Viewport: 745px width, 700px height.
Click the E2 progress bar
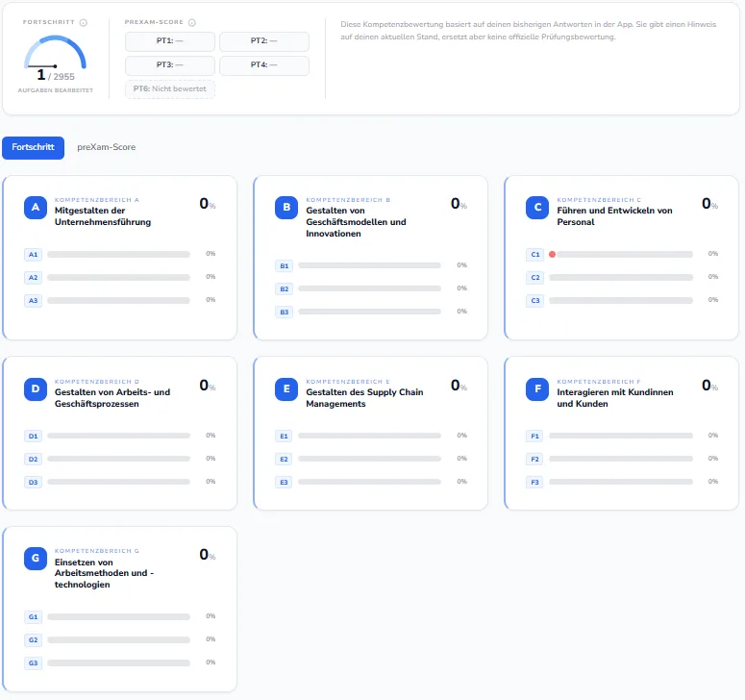(x=369, y=459)
